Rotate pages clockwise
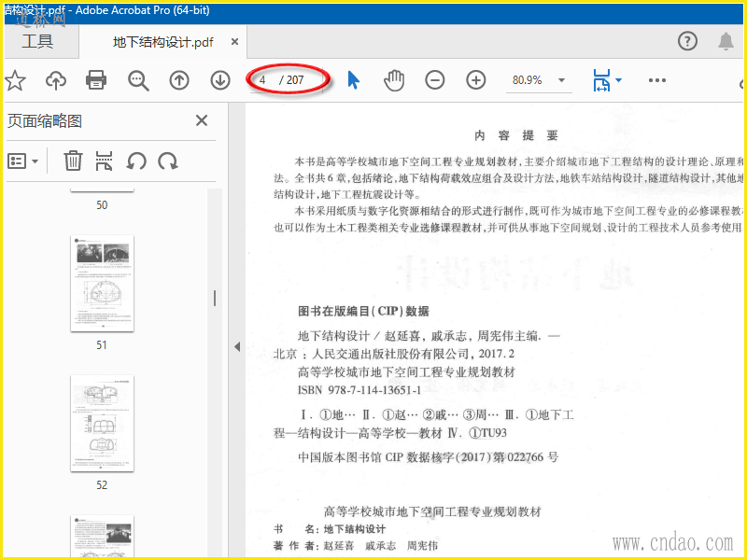This screenshot has height=560, width=747. tap(168, 161)
